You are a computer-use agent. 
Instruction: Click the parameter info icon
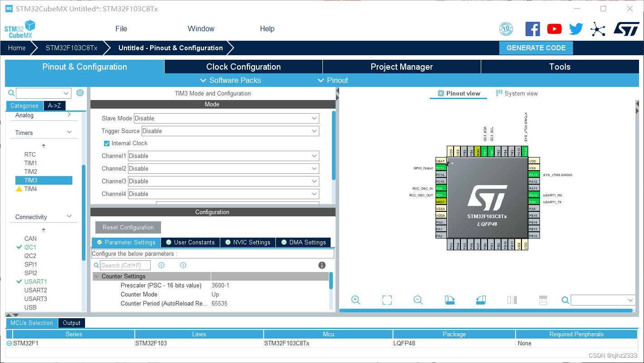[322, 265]
